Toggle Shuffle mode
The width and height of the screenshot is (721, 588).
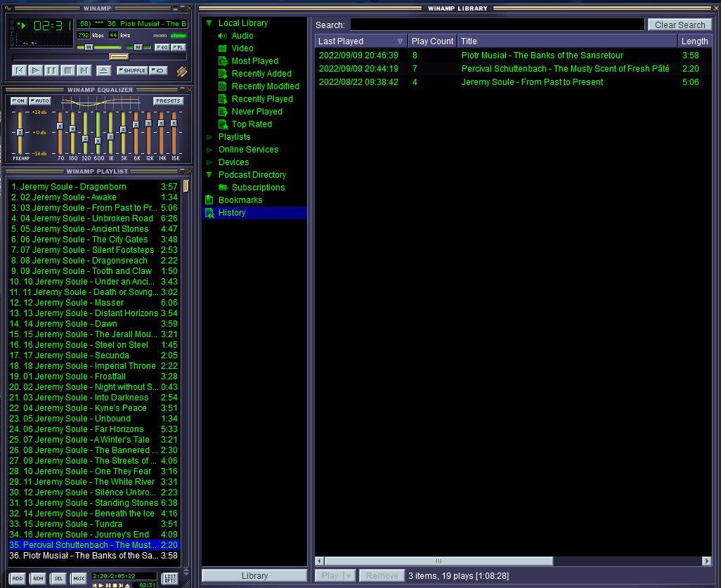131,70
